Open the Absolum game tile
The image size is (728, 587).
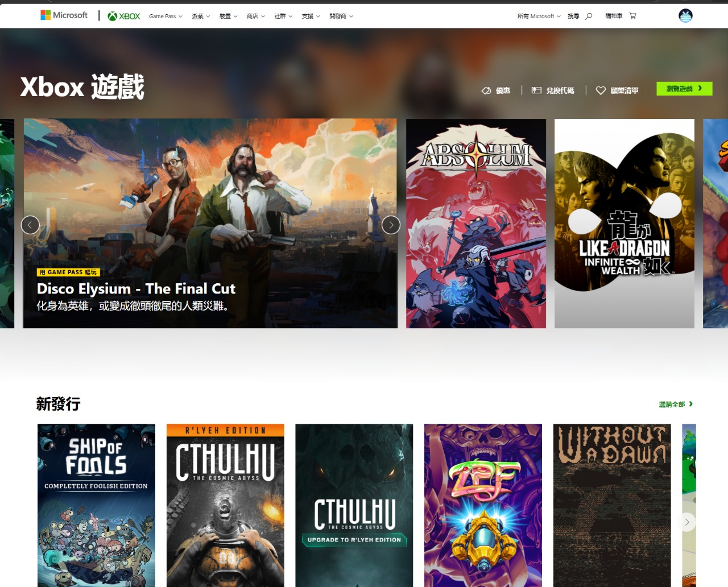point(476,224)
